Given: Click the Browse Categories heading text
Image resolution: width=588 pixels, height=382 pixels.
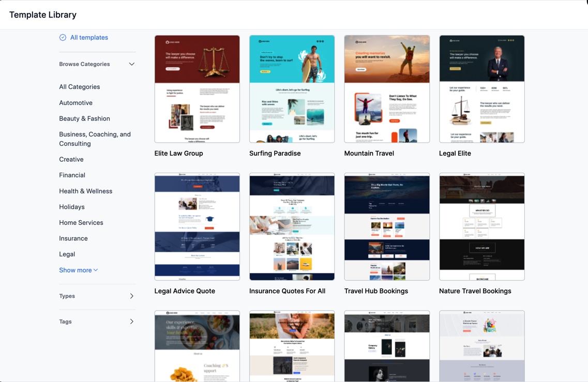Looking at the screenshot, I should (84, 64).
